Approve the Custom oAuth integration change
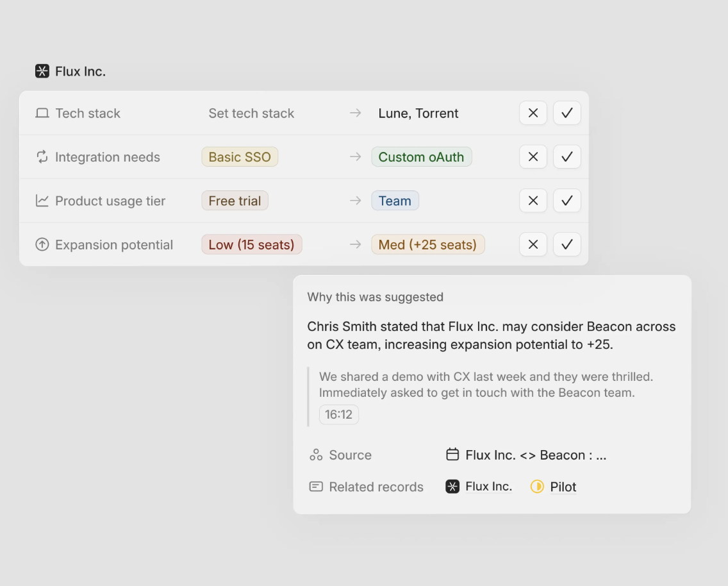The image size is (728, 586). click(x=567, y=157)
